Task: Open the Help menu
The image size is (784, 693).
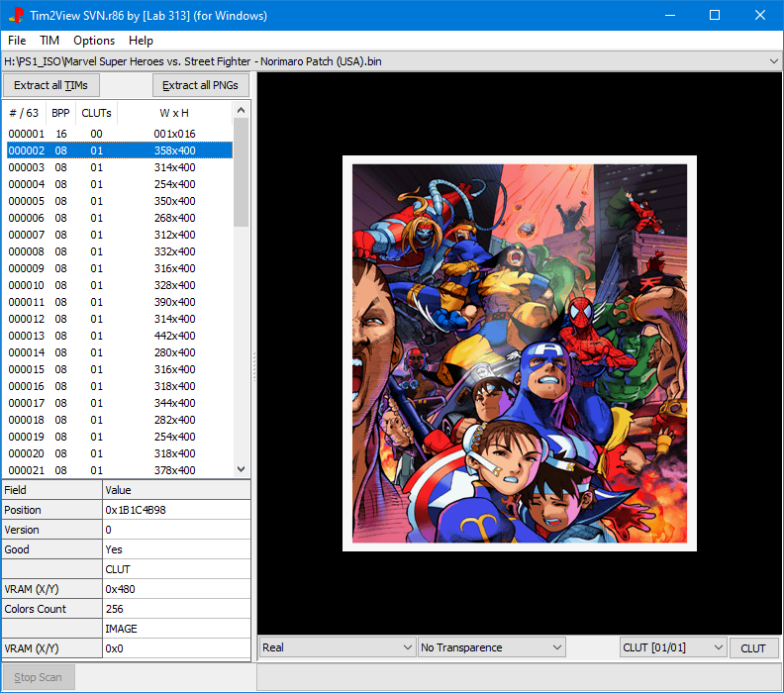Action: 141,41
